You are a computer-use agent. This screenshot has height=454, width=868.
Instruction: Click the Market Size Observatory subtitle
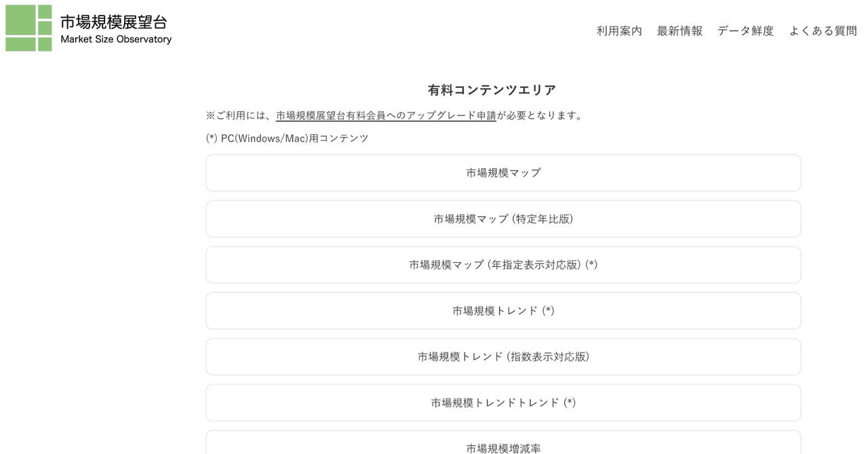pyautogui.click(x=115, y=39)
